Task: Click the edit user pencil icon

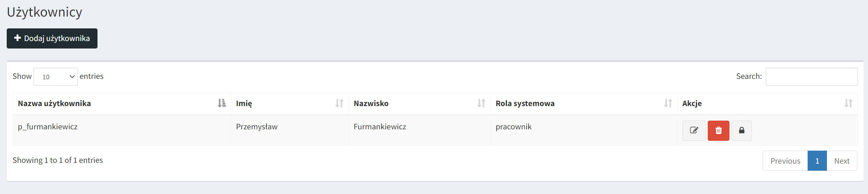Action: (694, 131)
